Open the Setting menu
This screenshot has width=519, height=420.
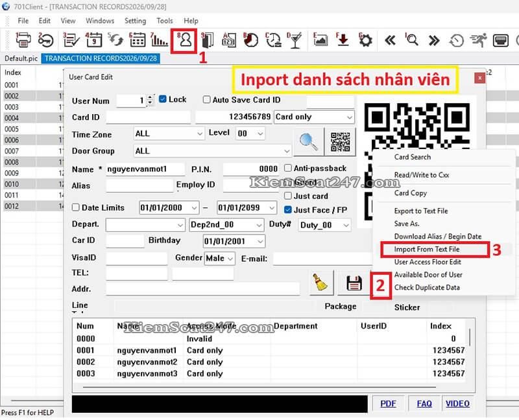[x=135, y=21]
